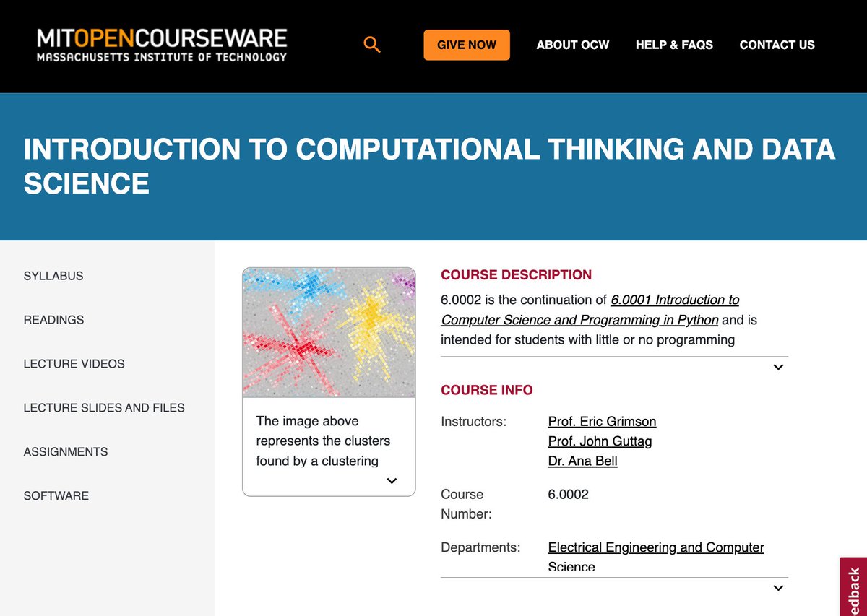
Task: Open the CONTACT US page
Action: coord(777,45)
